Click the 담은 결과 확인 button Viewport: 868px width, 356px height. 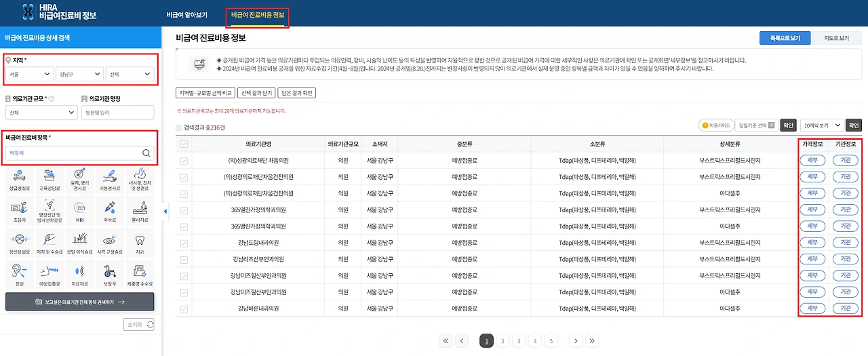tap(297, 93)
